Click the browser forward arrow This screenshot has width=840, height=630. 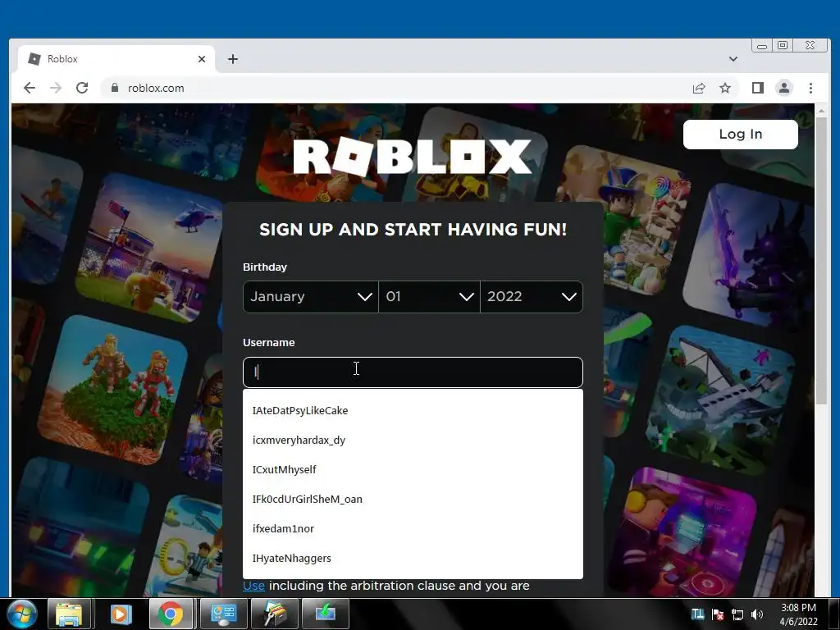(x=56, y=88)
